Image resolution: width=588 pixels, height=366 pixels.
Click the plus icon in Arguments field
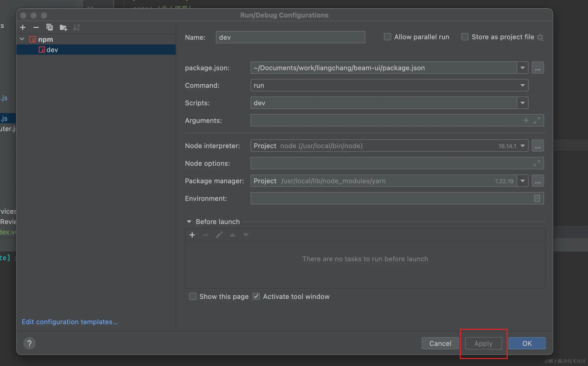(526, 120)
